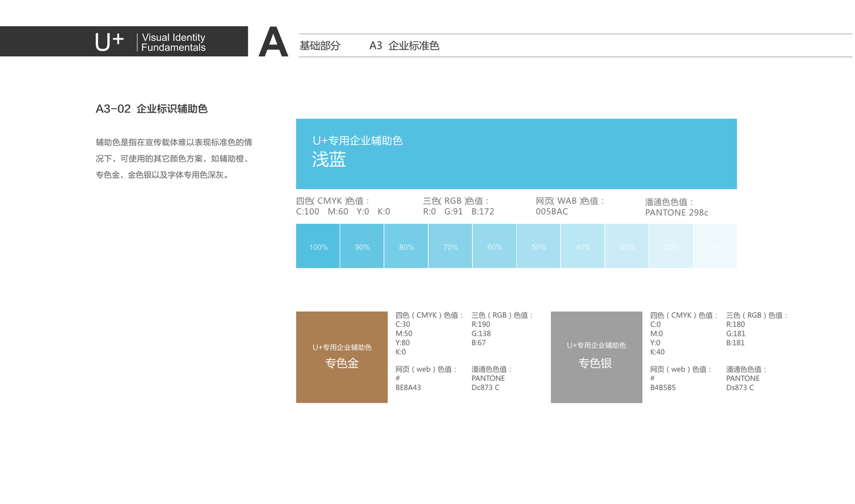Click the silver 'K:40' value

pos(657,352)
